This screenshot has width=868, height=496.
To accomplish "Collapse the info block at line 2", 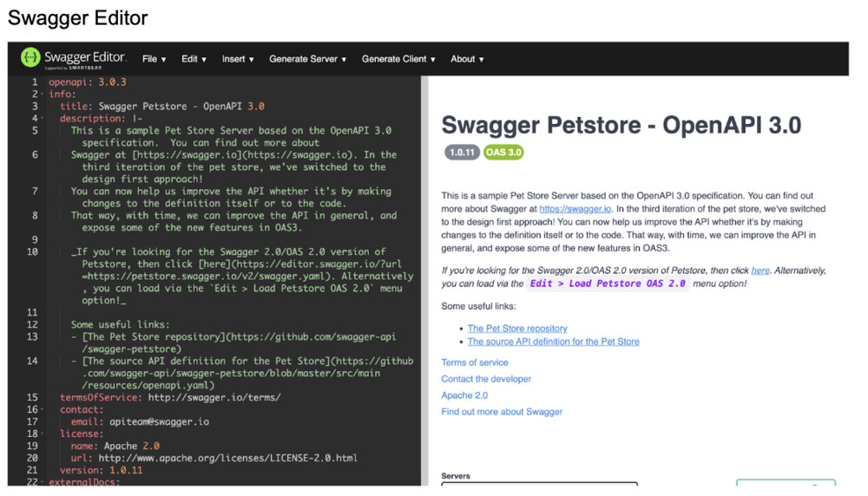I will click(42, 95).
